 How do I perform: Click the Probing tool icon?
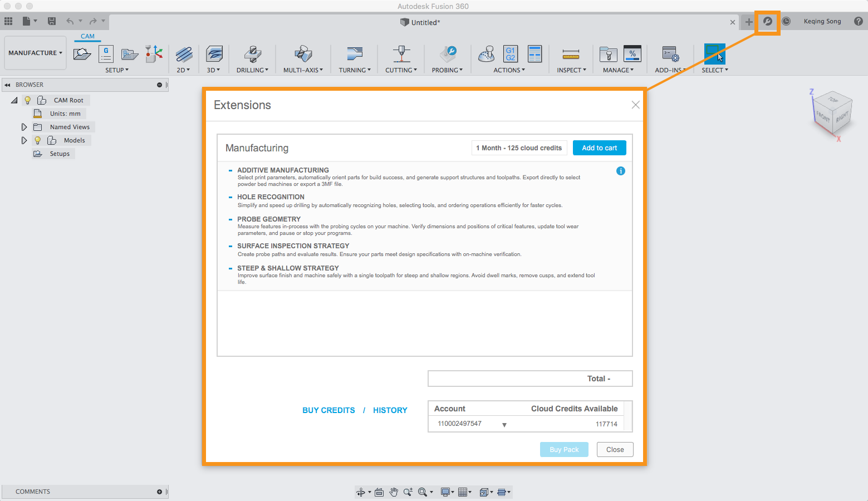pyautogui.click(x=448, y=54)
